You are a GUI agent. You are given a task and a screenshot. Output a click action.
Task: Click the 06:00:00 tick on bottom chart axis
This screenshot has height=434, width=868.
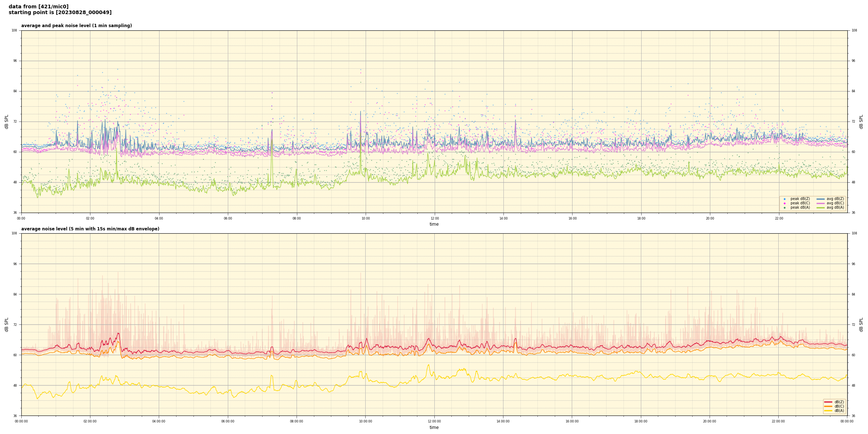[x=228, y=421]
